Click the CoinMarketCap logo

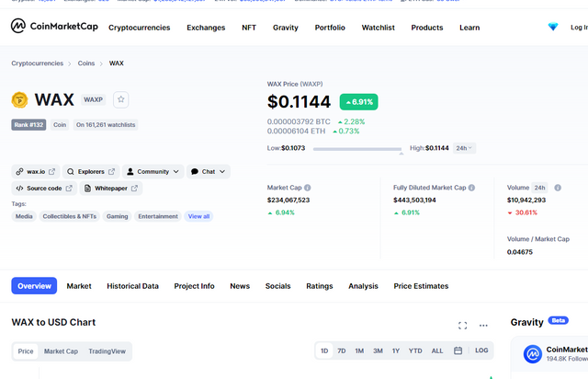54,26
